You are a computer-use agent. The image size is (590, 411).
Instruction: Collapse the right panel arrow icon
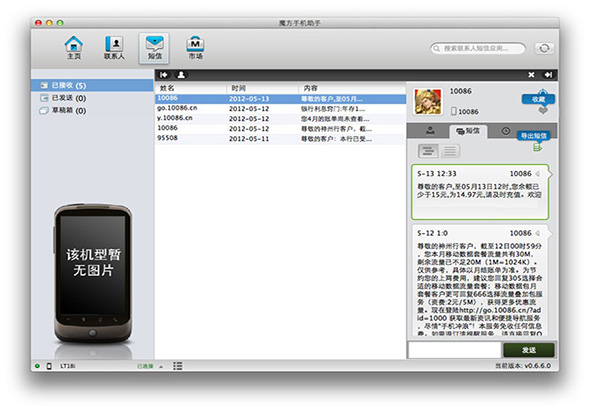click(548, 75)
